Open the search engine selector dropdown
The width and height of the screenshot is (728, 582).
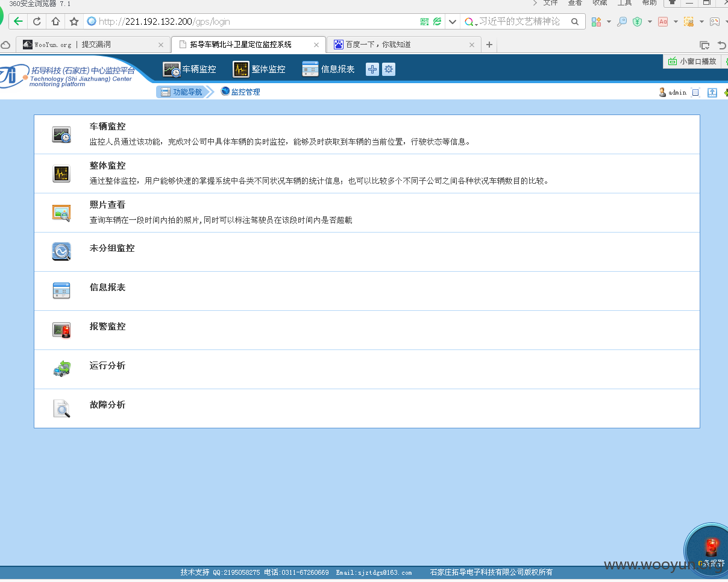pyautogui.click(x=471, y=22)
